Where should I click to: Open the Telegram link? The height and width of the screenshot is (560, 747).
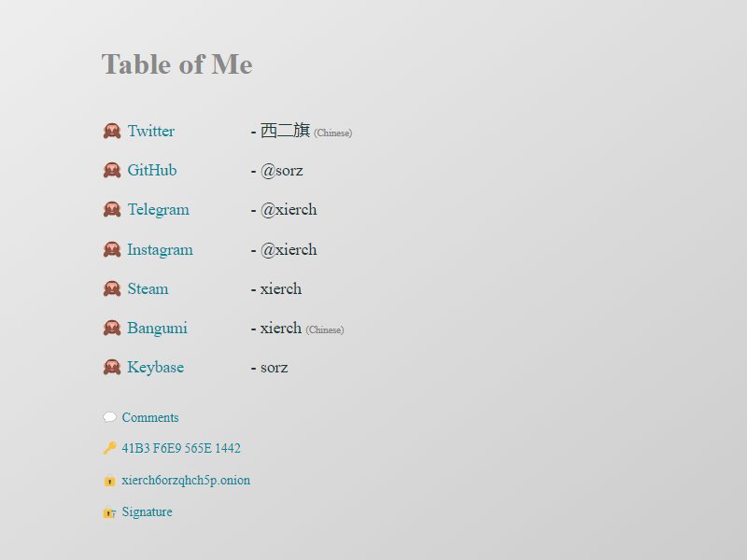coord(158,210)
